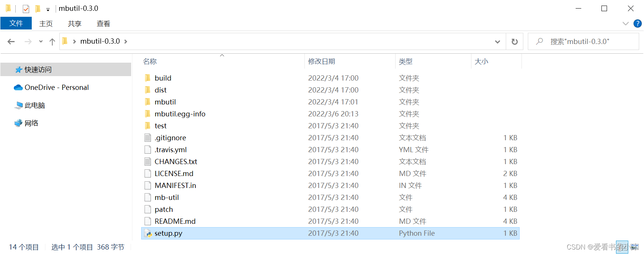Click the Properties checkmark icon in title bar
The image size is (644, 254).
pos(26,9)
